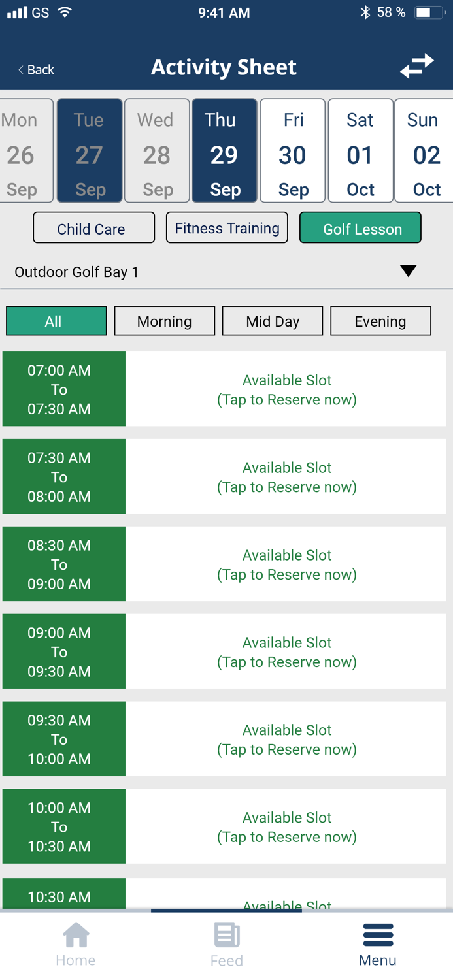453x980 pixels.
Task: Select Thu 29 Sep from date strip
Action: pos(224,150)
